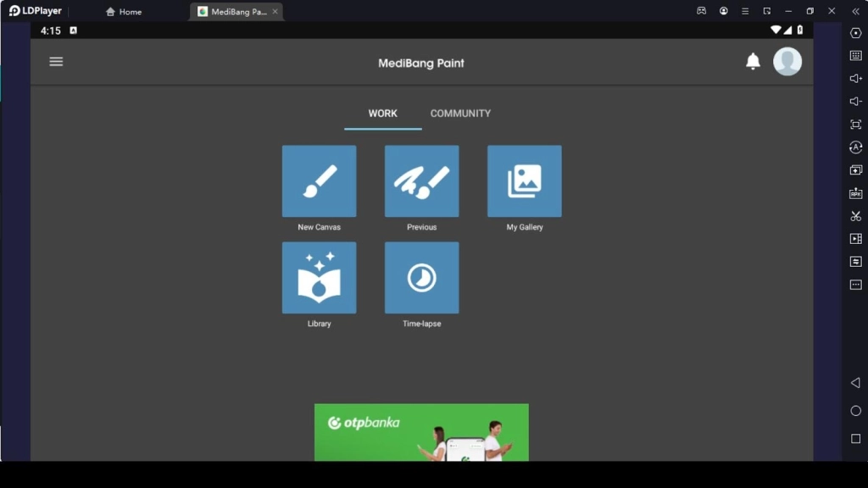Open notifications via the bell icon
868x488 pixels.
point(753,61)
